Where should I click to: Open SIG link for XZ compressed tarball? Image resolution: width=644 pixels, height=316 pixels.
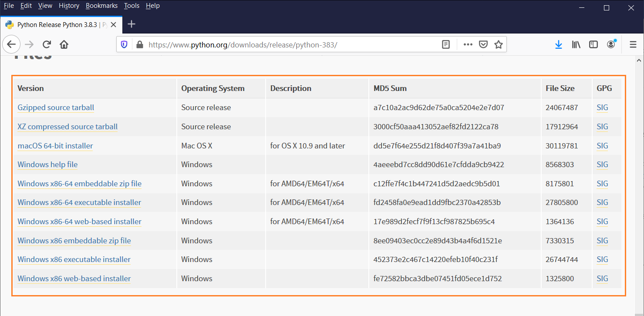602,127
